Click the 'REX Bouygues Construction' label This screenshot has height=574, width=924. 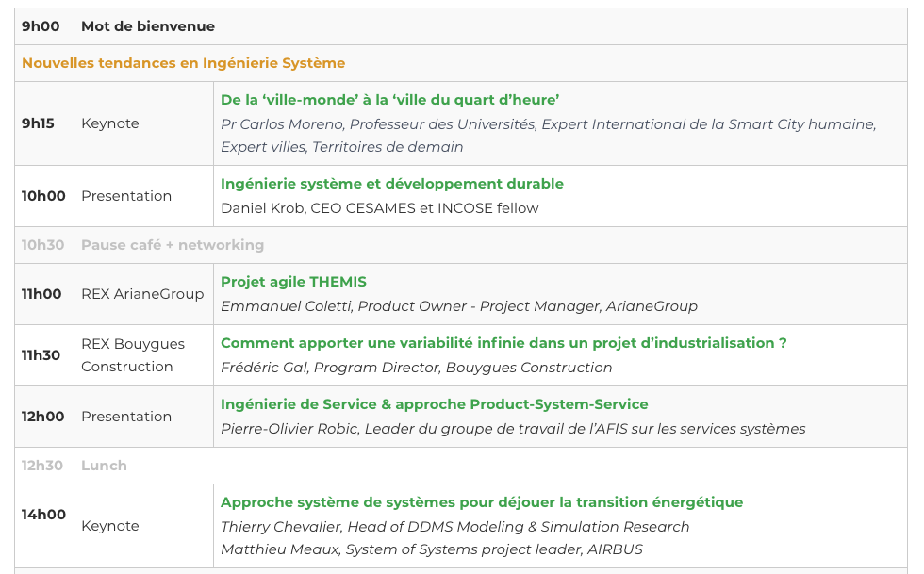click(x=133, y=355)
